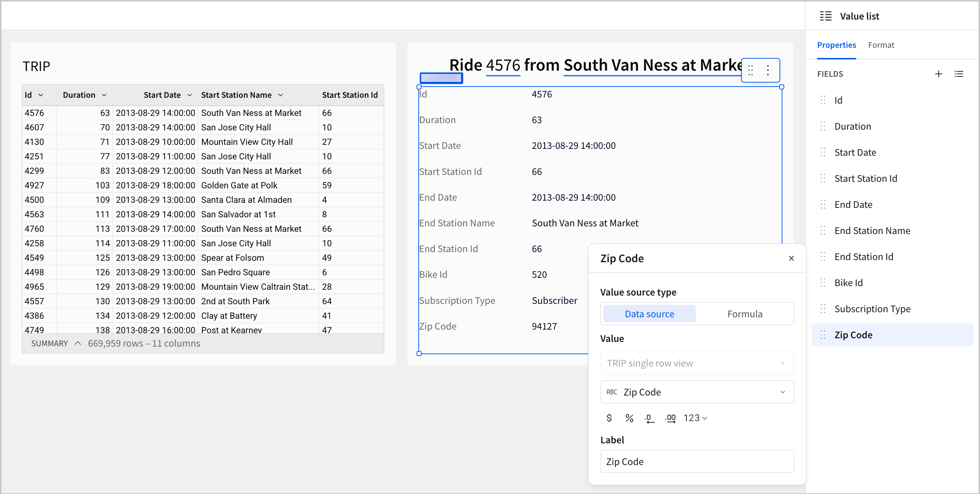Select the Properties tab
The height and width of the screenshot is (494, 980).
tap(837, 45)
